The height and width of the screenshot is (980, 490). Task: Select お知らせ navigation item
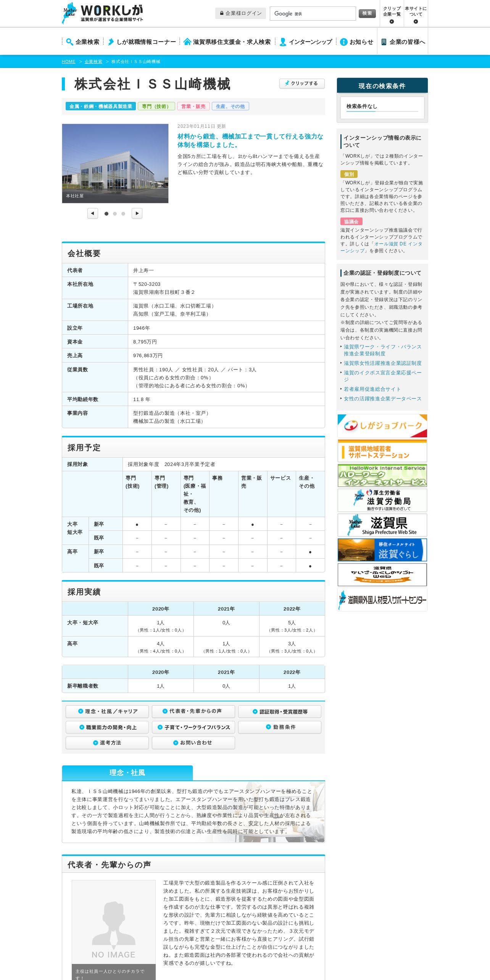[x=357, y=42]
